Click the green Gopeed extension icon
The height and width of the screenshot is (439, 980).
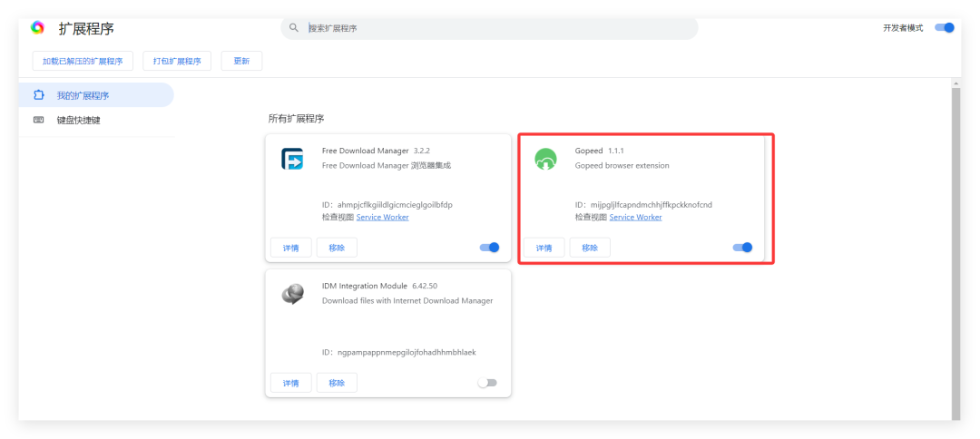[x=545, y=160]
